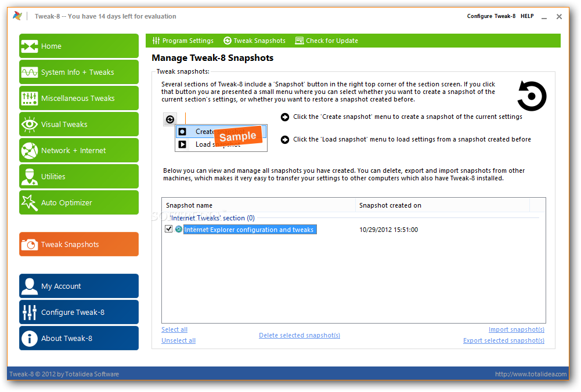Click the large restore snapshot arrow icon

[x=532, y=96]
